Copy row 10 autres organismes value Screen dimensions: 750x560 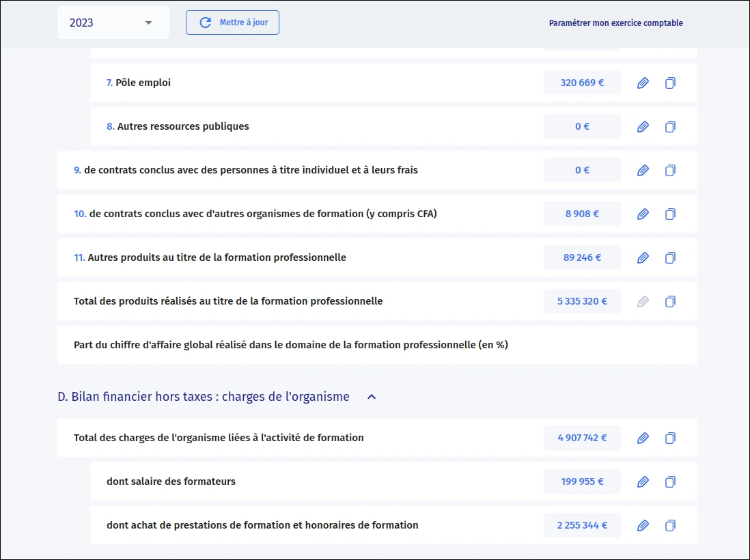[670, 214]
